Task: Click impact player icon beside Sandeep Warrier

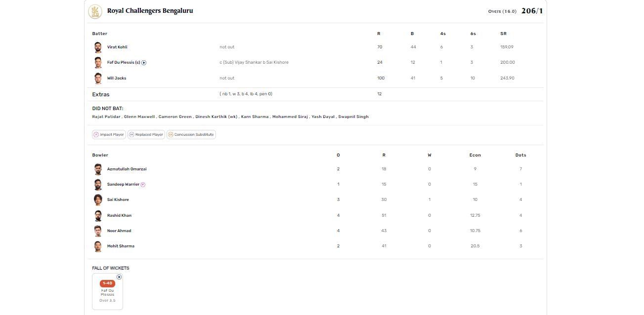Action: coord(143,185)
